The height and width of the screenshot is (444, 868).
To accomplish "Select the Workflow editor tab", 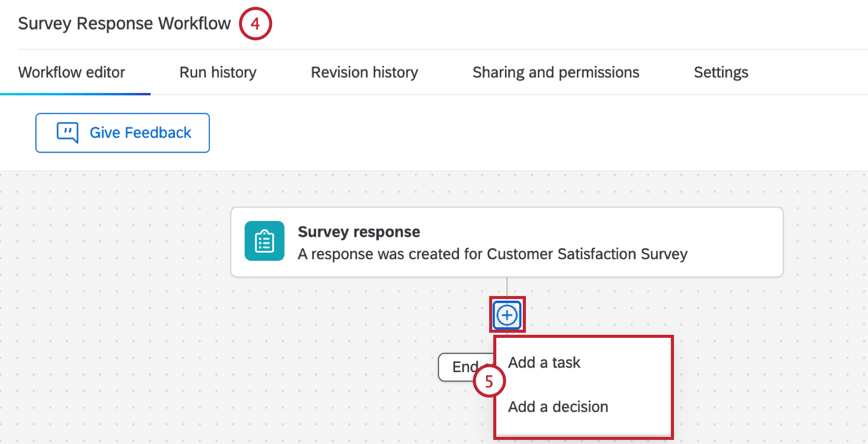I will click(x=72, y=72).
